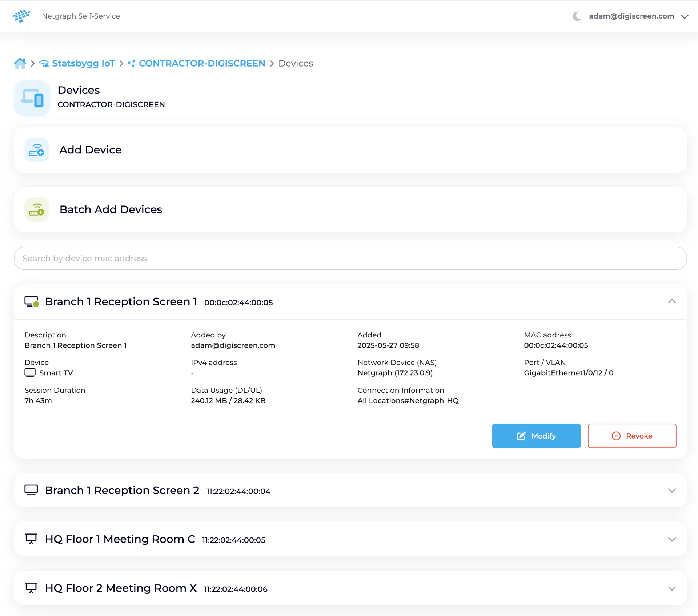The width and height of the screenshot is (698, 616).
Task: Click the Devices header icon
Action: pyautogui.click(x=32, y=98)
